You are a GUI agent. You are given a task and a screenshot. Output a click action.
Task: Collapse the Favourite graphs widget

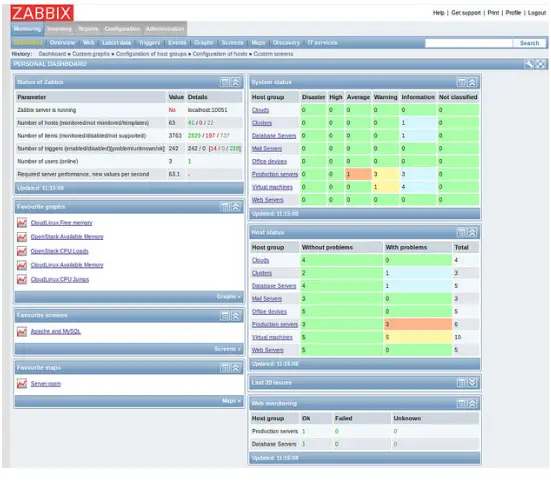tap(236, 207)
